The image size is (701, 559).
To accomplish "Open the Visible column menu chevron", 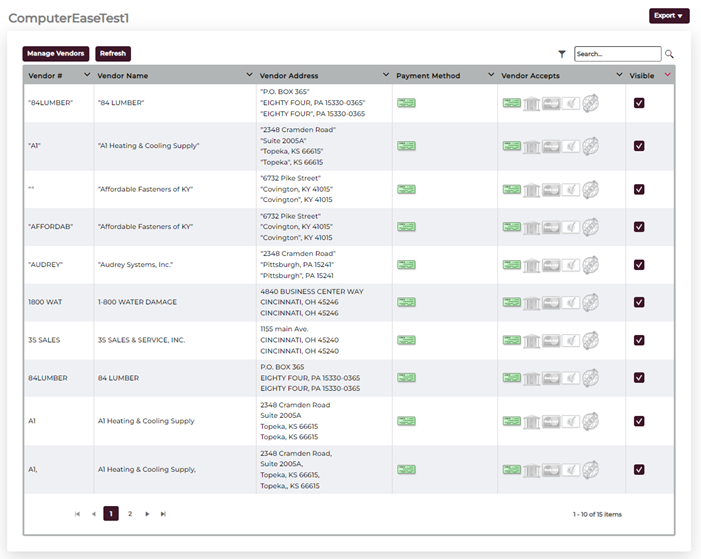I will click(x=667, y=75).
